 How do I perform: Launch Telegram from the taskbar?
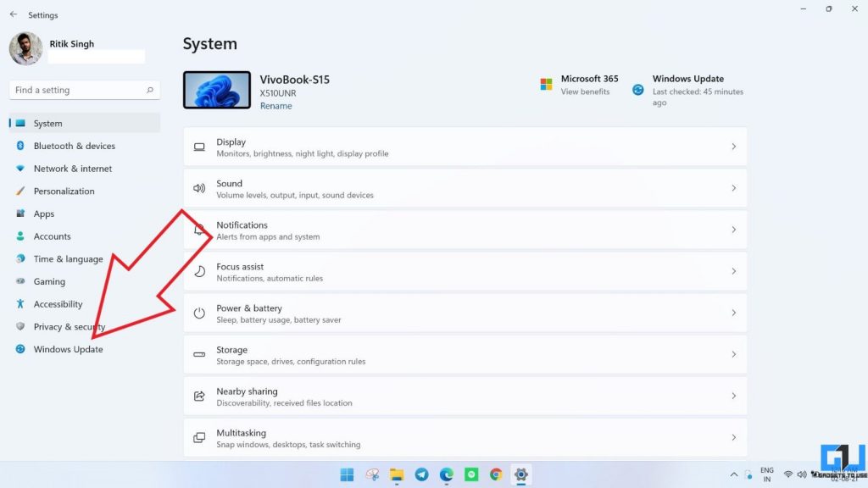coord(421,474)
